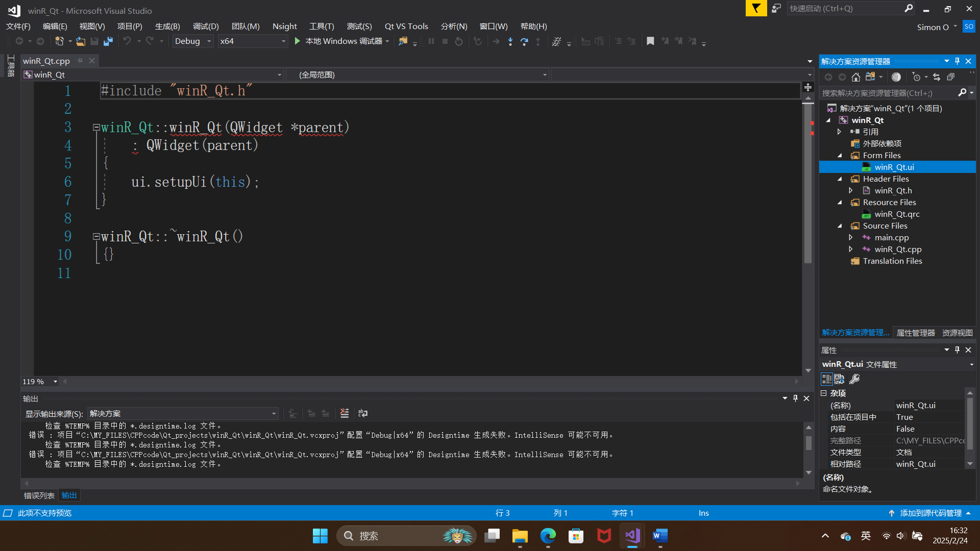This screenshot has width=980, height=551.
Task: Select the Clear All output icon
Action: click(x=344, y=413)
